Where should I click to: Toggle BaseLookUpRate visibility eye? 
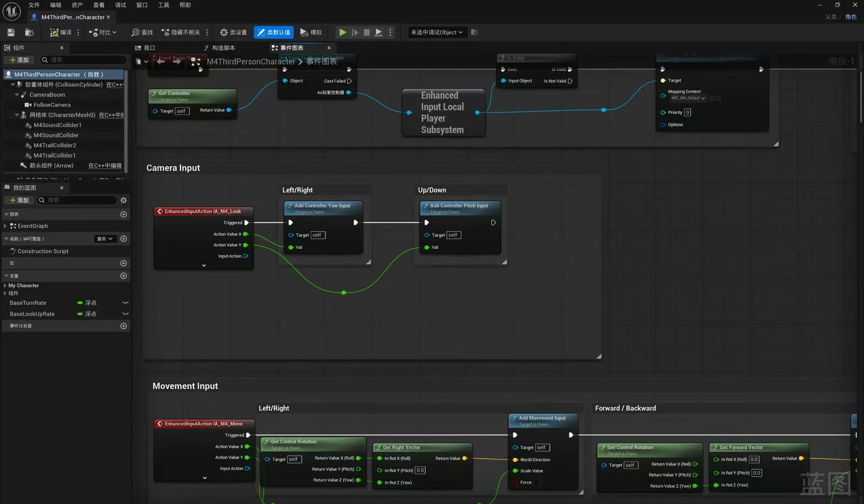coord(125,314)
